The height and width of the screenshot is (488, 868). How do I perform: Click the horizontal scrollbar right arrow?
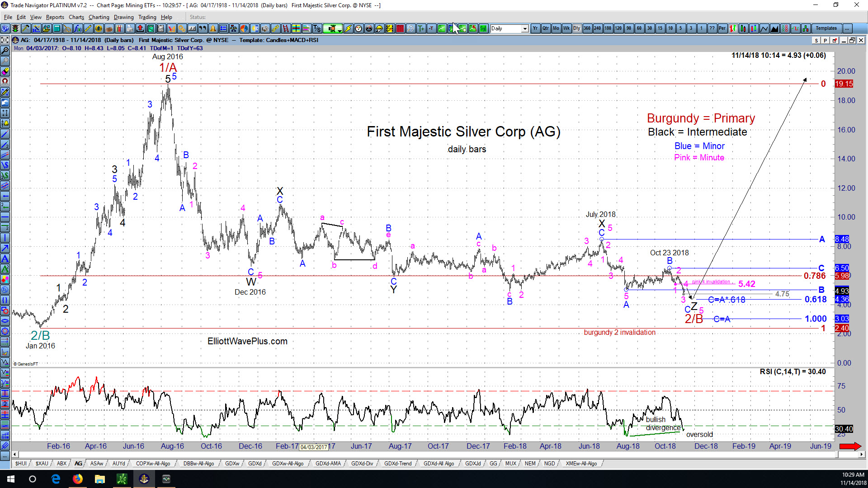[x=861, y=455]
